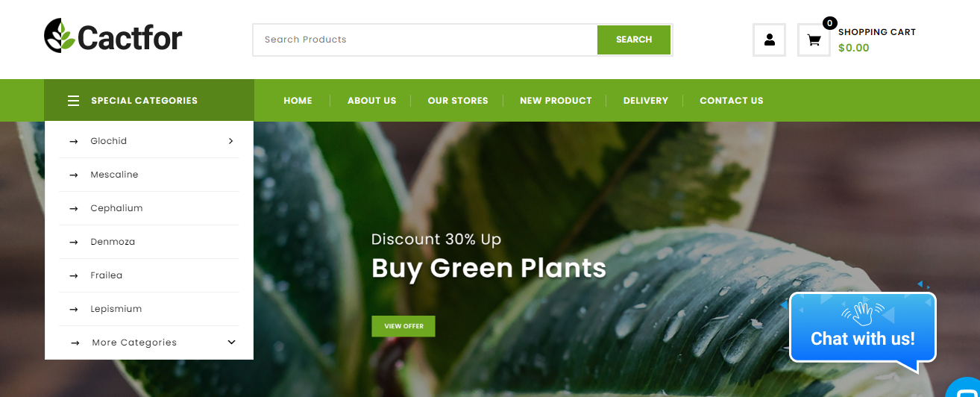Screen dimensions: 980x397
Task: Select the Lepismium category link
Action: [x=116, y=309]
